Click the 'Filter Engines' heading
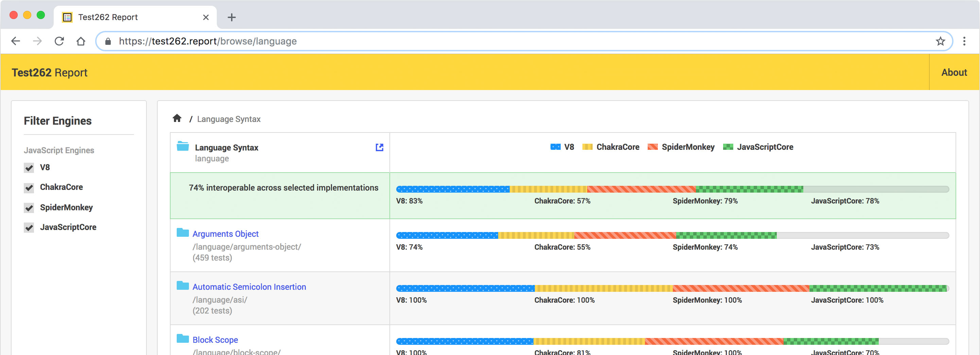The height and width of the screenshot is (355, 980). click(x=57, y=121)
